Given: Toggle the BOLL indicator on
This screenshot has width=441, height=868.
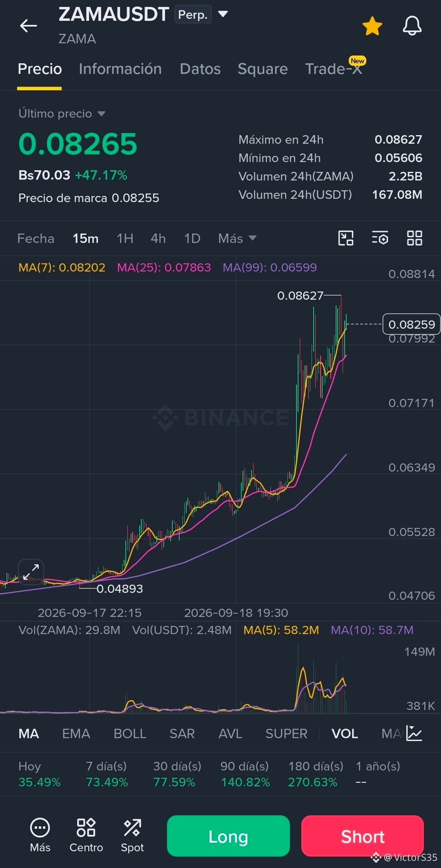Looking at the screenshot, I should point(130,734).
